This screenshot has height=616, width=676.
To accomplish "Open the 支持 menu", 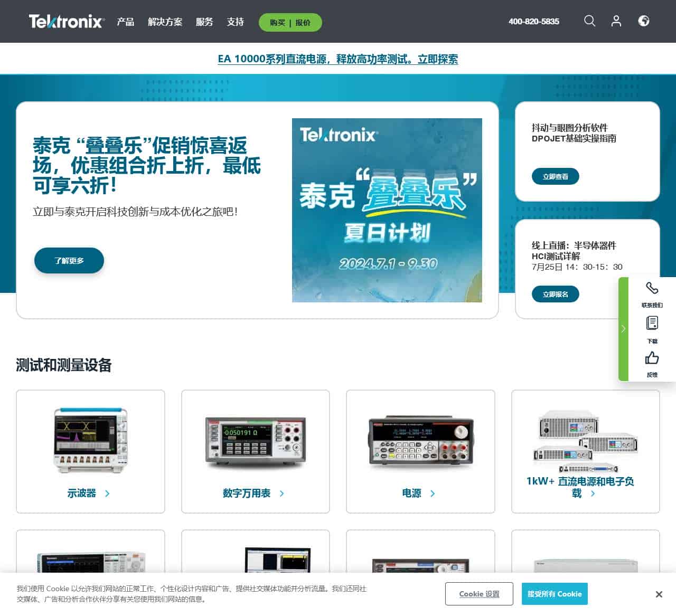I will 236,22.
